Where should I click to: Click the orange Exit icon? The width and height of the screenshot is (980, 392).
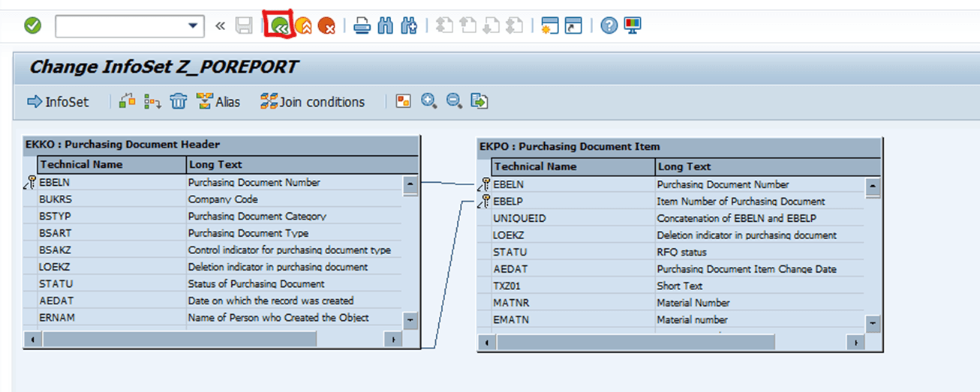pyautogui.click(x=303, y=26)
